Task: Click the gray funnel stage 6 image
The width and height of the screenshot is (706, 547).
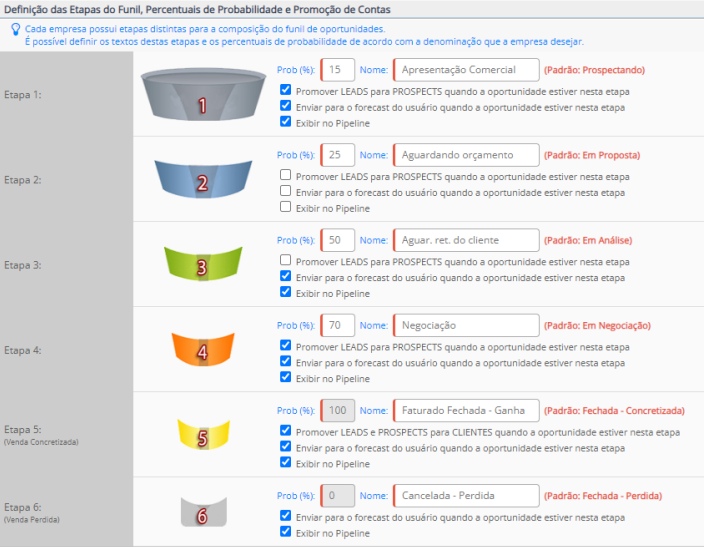Action: [204, 512]
